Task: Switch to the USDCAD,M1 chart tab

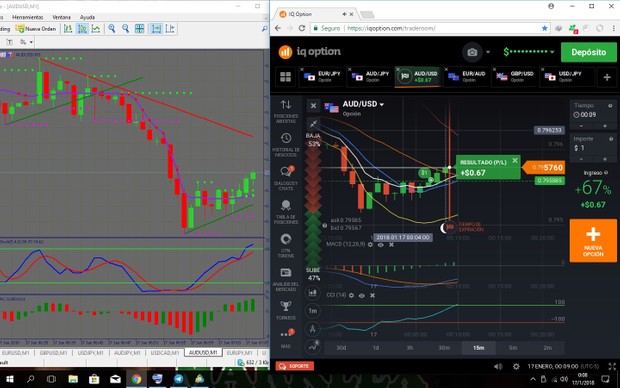Action: click(x=164, y=352)
